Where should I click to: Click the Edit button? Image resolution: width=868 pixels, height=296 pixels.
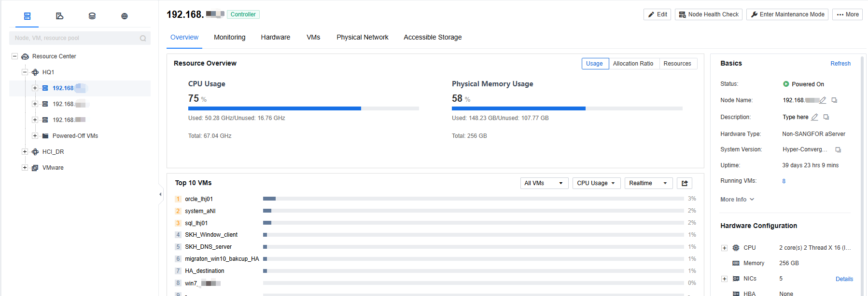[657, 14]
